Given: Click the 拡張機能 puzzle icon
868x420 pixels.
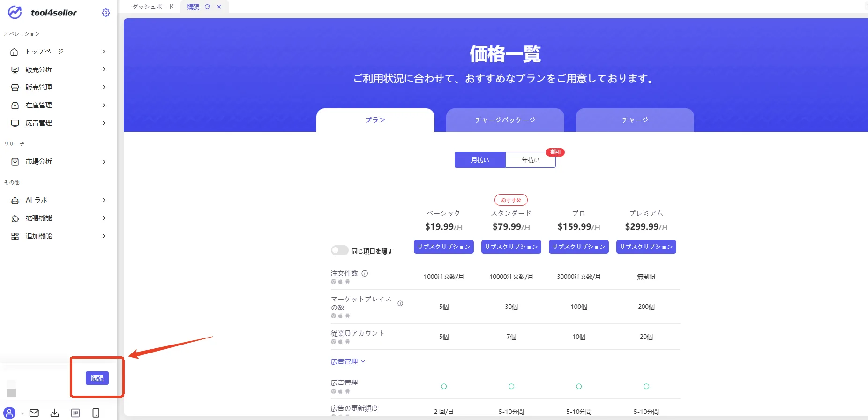Looking at the screenshot, I should tap(15, 218).
